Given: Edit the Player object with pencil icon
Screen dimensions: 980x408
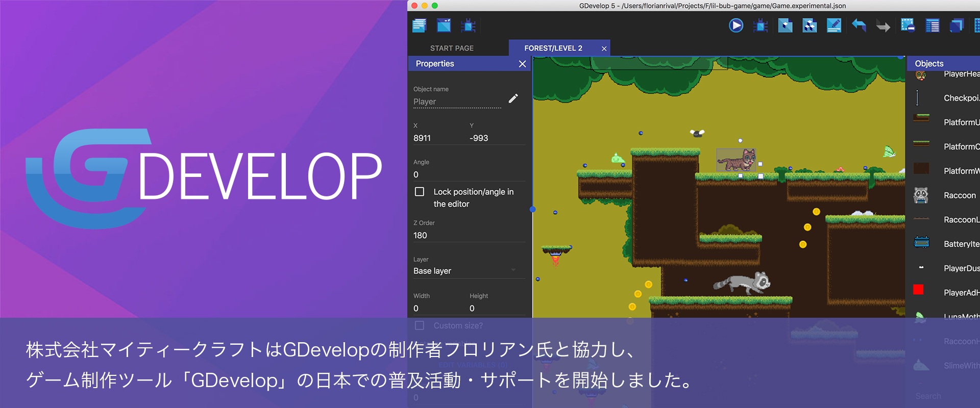Looking at the screenshot, I should coord(513,98).
